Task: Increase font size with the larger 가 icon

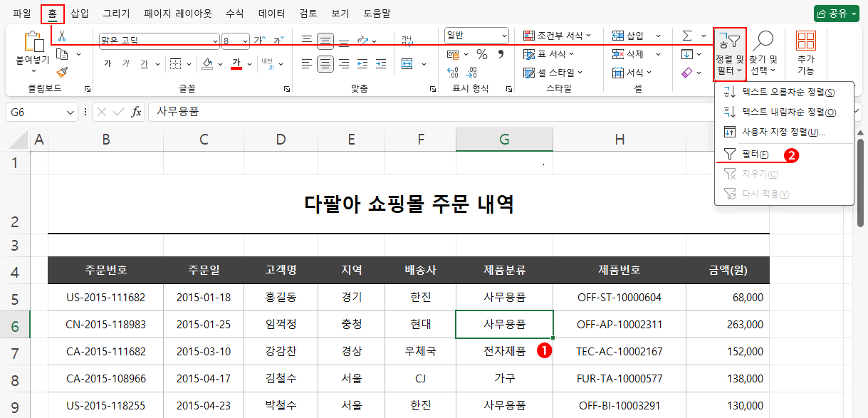Action: tap(258, 40)
